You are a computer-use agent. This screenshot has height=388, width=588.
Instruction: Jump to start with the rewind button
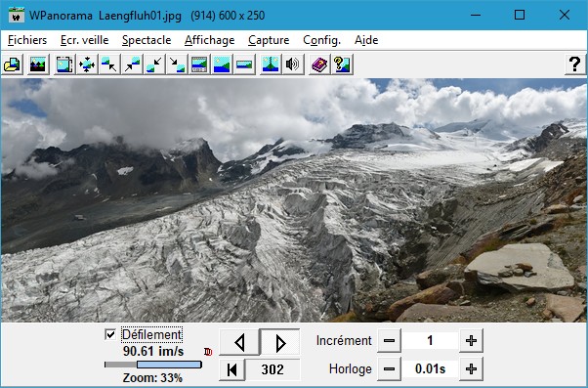(232, 369)
